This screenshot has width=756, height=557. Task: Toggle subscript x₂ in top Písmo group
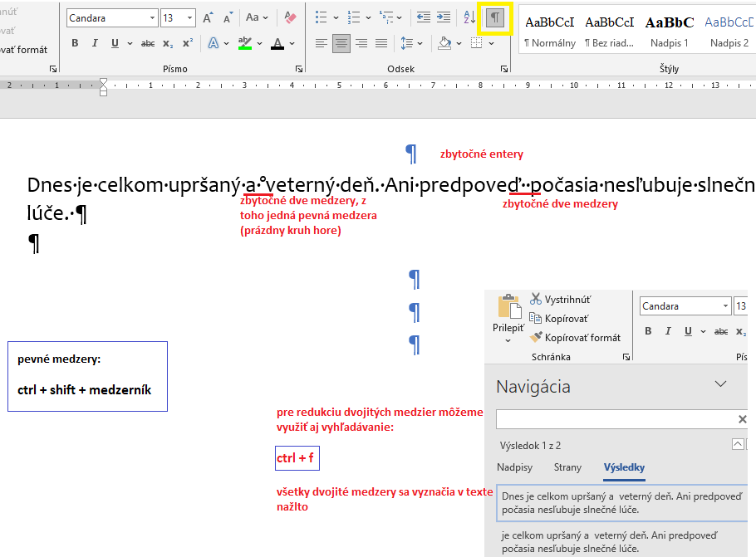click(168, 44)
